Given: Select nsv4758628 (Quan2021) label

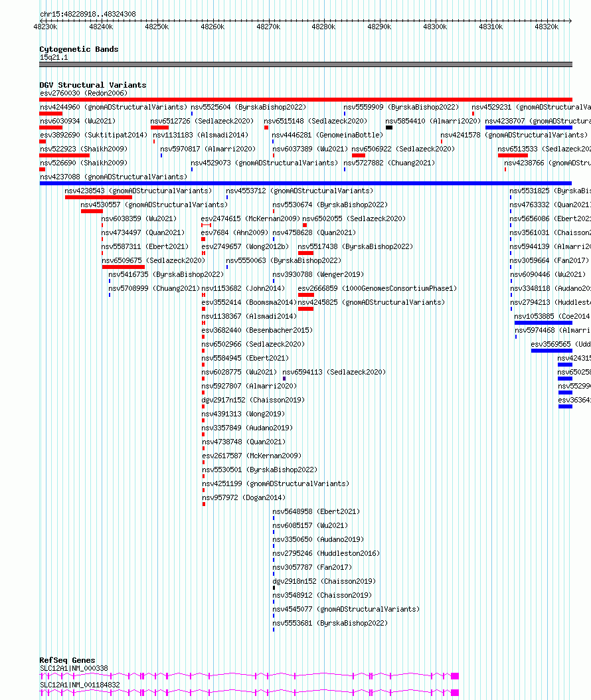Looking at the screenshot, I should [x=314, y=232].
